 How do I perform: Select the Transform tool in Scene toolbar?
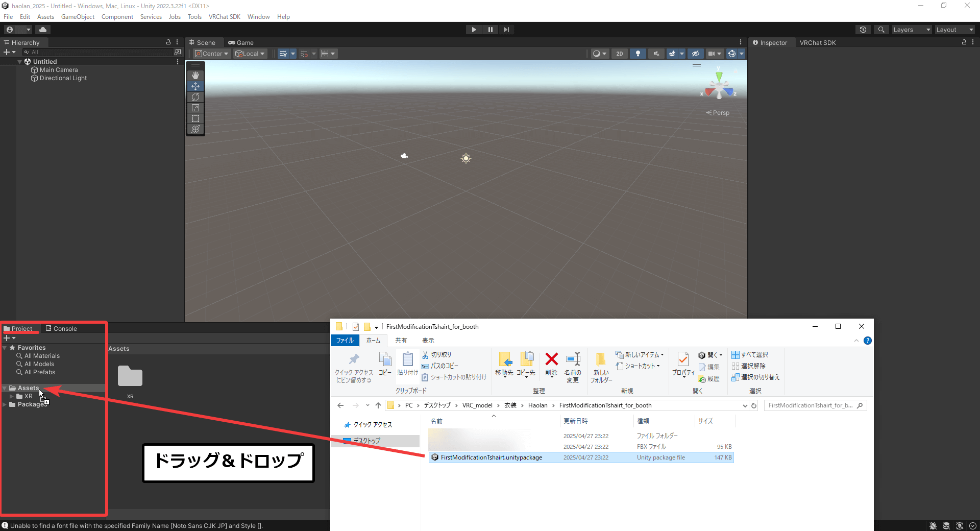click(x=195, y=129)
